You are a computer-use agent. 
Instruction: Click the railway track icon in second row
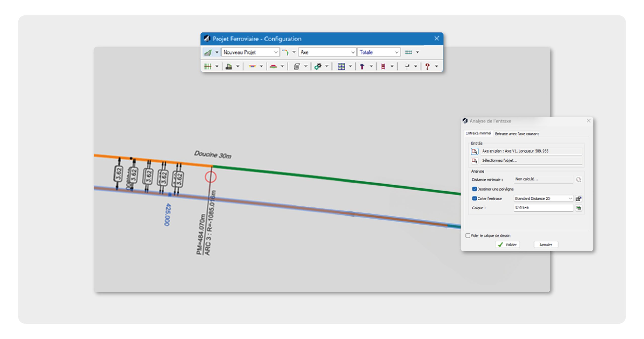208,66
